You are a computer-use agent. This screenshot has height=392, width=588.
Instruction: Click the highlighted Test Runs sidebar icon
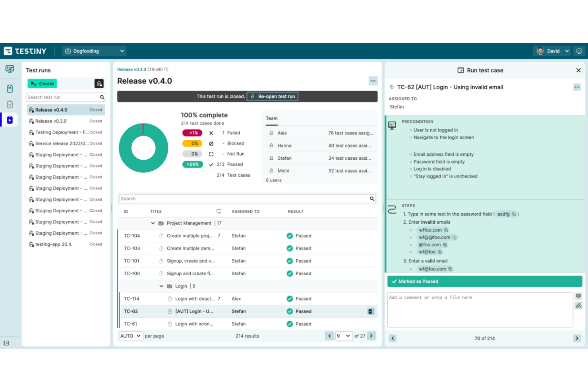pyautogui.click(x=10, y=120)
